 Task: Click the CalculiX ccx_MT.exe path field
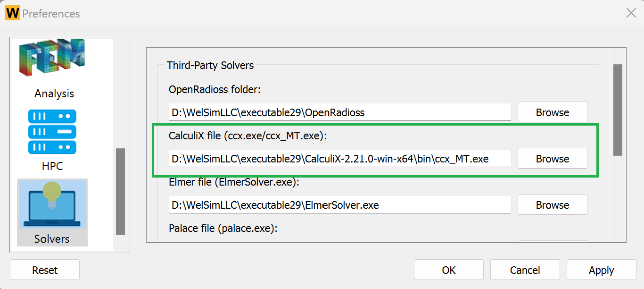pos(339,158)
